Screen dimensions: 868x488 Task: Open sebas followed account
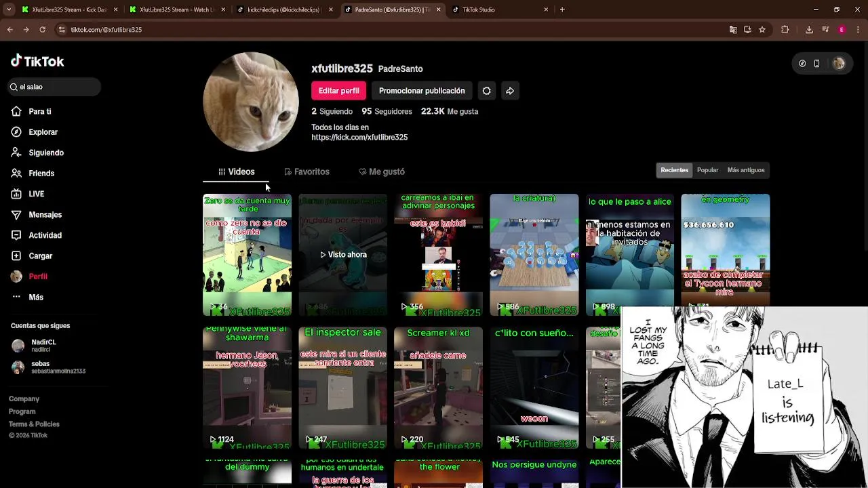(49, 367)
